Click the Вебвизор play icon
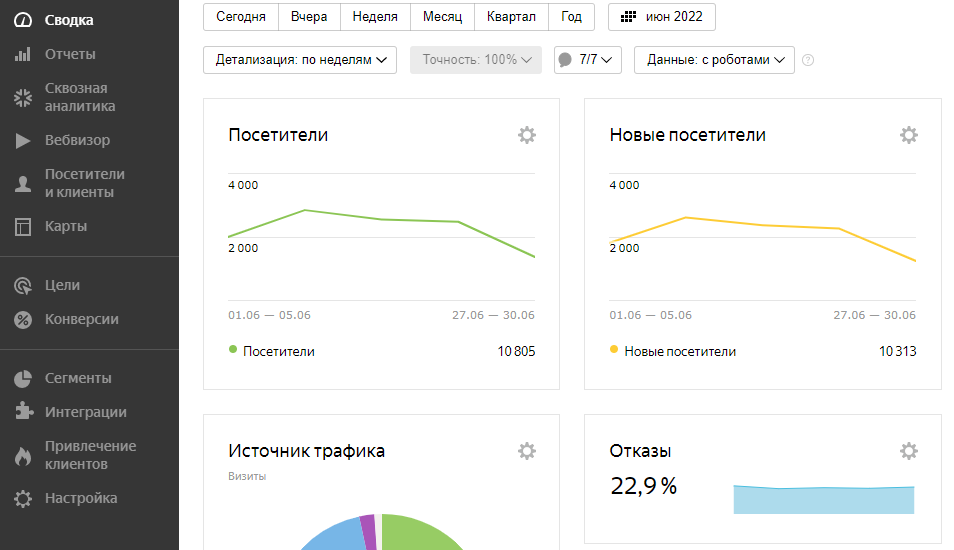Image resolution: width=954 pixels, height=550 pixels. point(23,141)
